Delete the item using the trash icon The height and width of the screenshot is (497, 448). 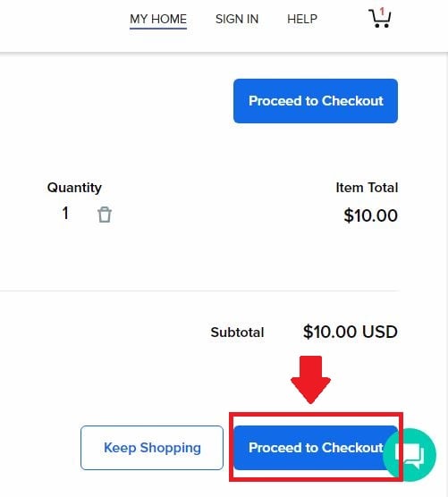point(105,215)
